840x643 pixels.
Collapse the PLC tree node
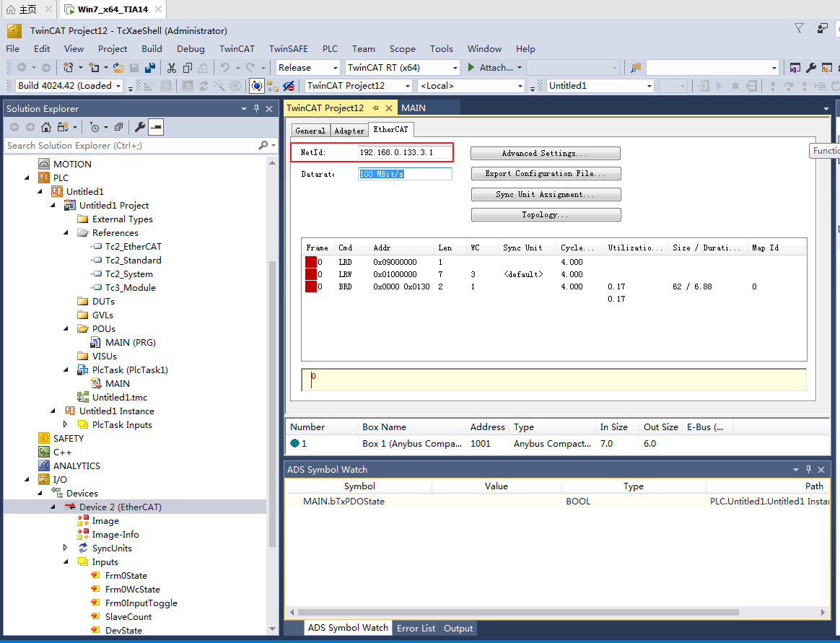point(27,178)
